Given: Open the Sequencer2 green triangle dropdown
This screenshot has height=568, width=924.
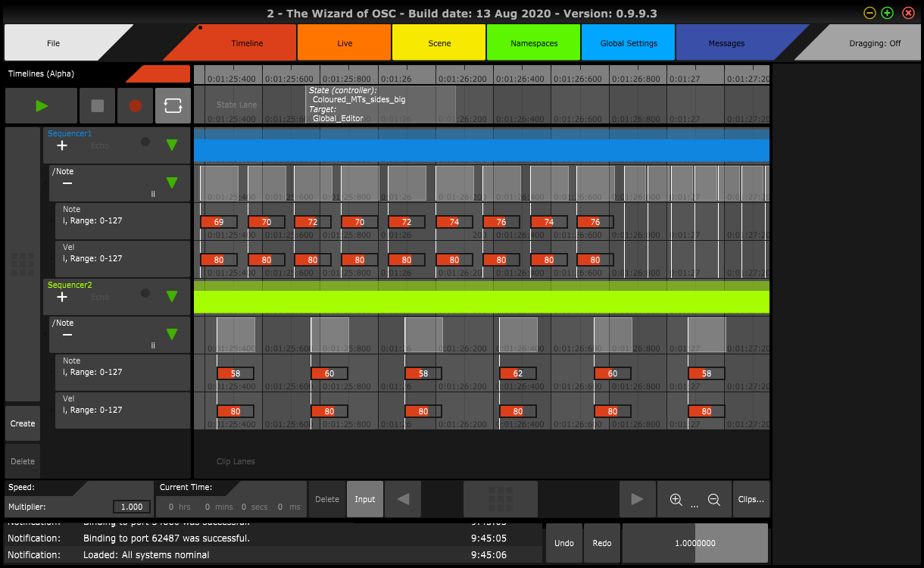Looking at the screenshot, I should click(172, 296).
